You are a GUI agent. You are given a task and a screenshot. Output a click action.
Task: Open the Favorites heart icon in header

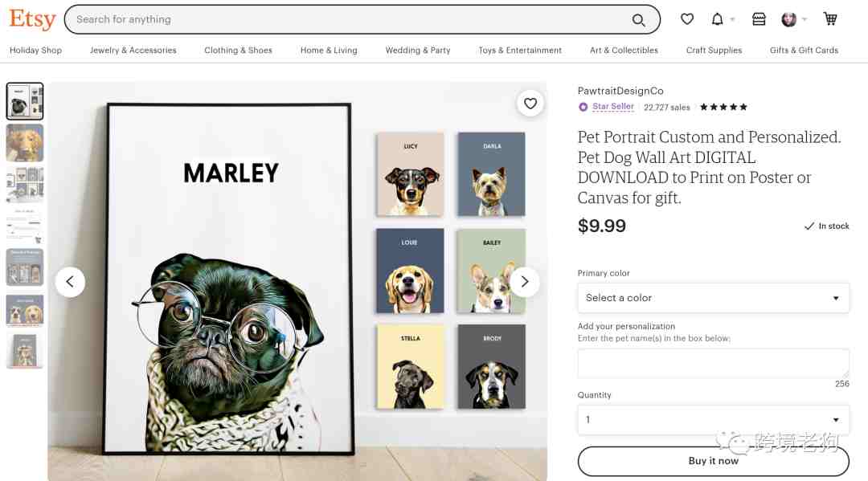(x=687, y=19)
